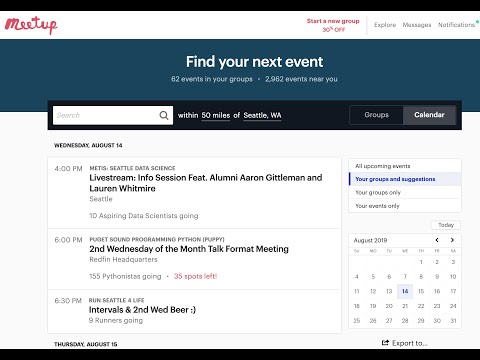The image size is (480, 360).
Task: Select Your events only filter
Action: tap(405, 206)
